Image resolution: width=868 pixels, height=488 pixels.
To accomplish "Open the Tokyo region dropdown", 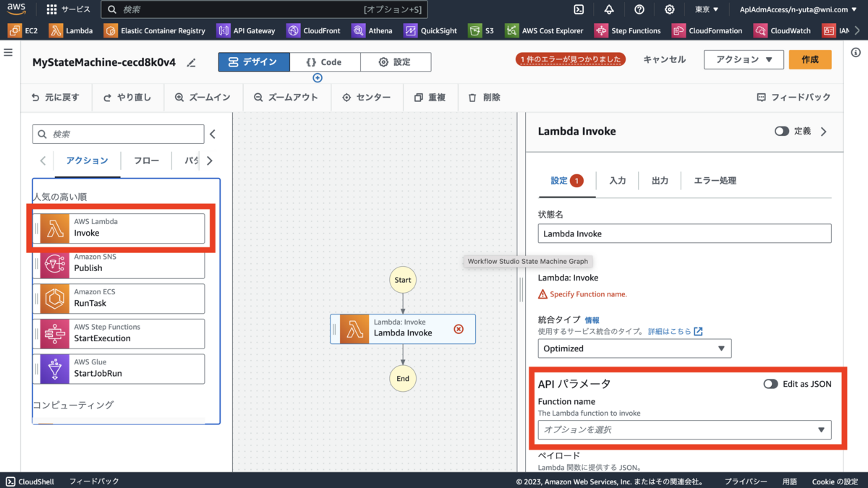I will [707, 9].
